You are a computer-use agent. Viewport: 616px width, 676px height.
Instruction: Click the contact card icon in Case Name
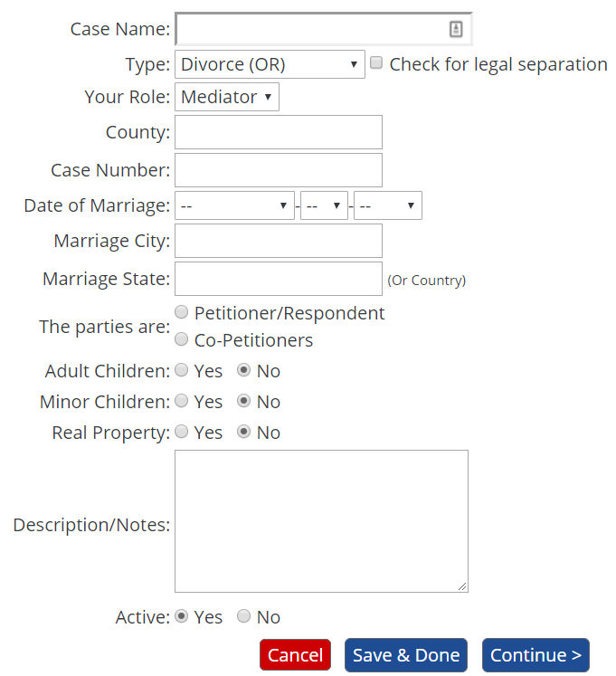tap(456, 30)
